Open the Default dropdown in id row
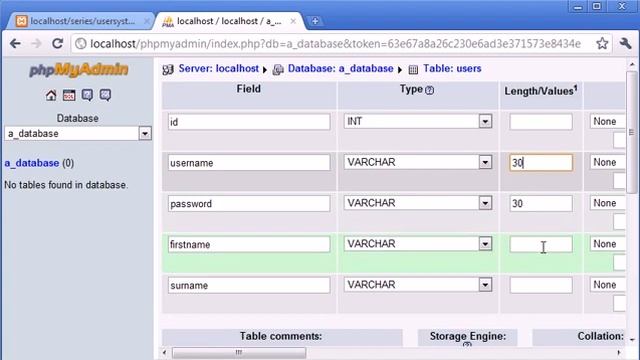 (x=607, y=121)
